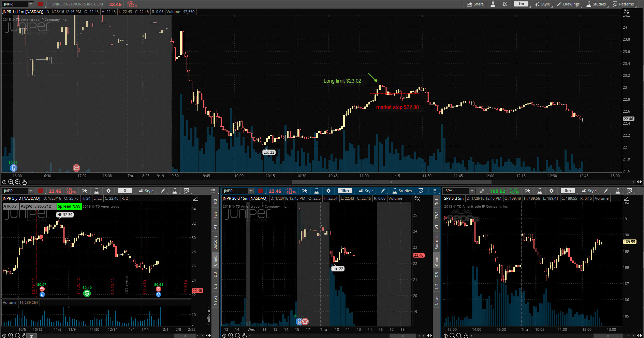The image size is (644, 338).
Task: Zoom in icon below SPY chart
Action: [x=452, y=335]
